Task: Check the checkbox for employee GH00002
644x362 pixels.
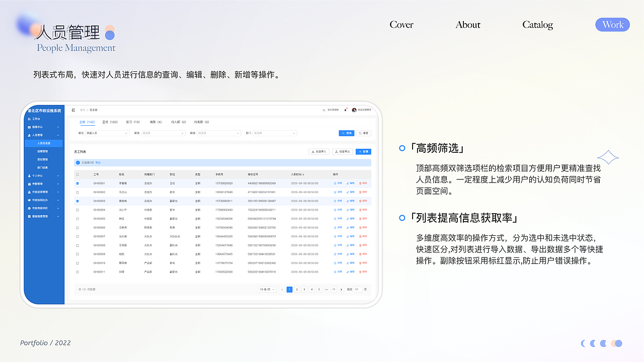Action: (x=77, y=192)
